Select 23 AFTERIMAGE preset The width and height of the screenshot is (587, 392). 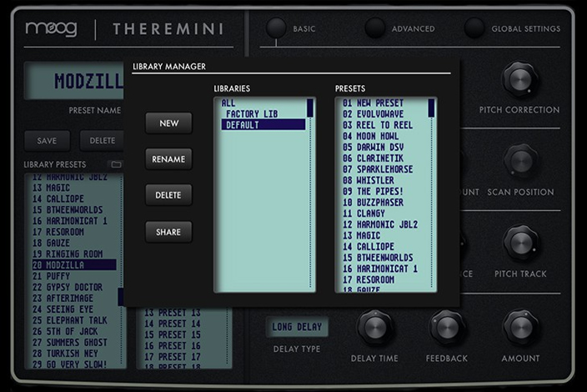tap(74, 299)
